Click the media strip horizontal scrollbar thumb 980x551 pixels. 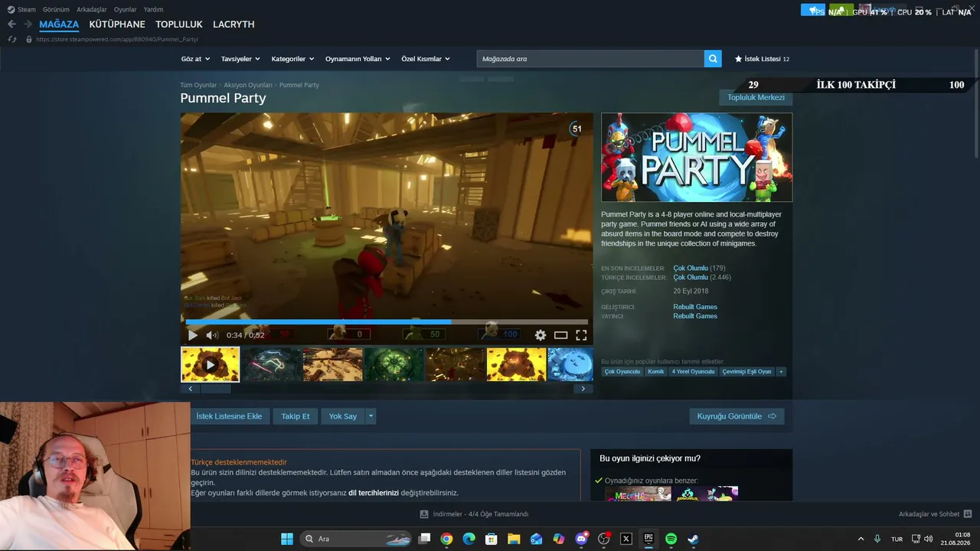click(x=216, y=389)
